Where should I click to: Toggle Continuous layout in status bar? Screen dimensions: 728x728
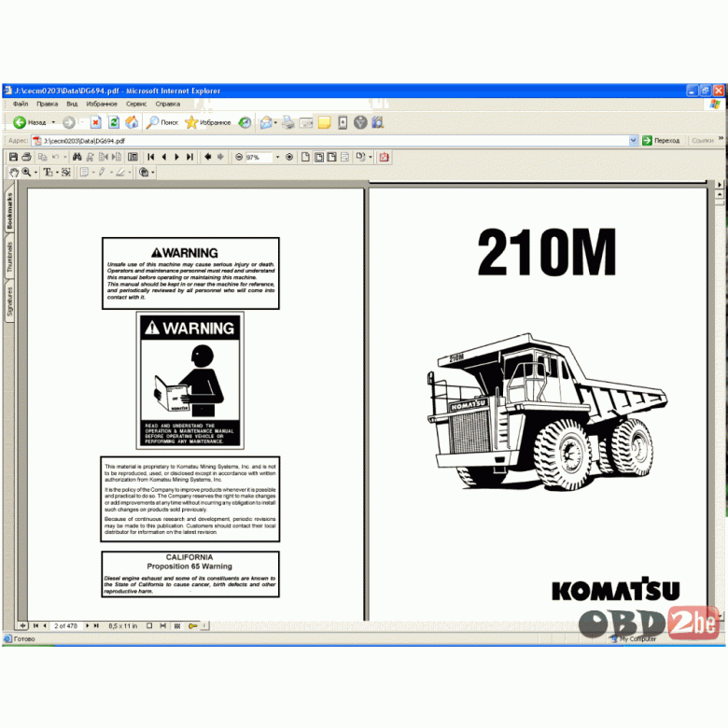163,626
